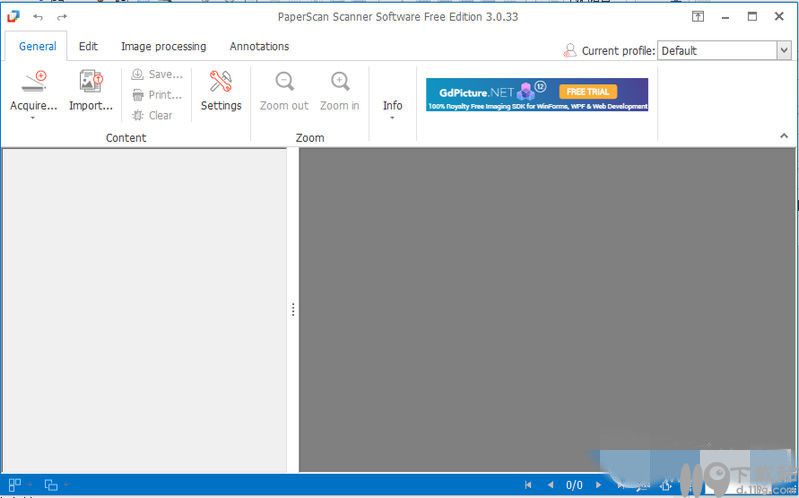The width and height of the screenshot is (799, 498).
Task: Click the Save button
Action: click(x=157, y=74)
